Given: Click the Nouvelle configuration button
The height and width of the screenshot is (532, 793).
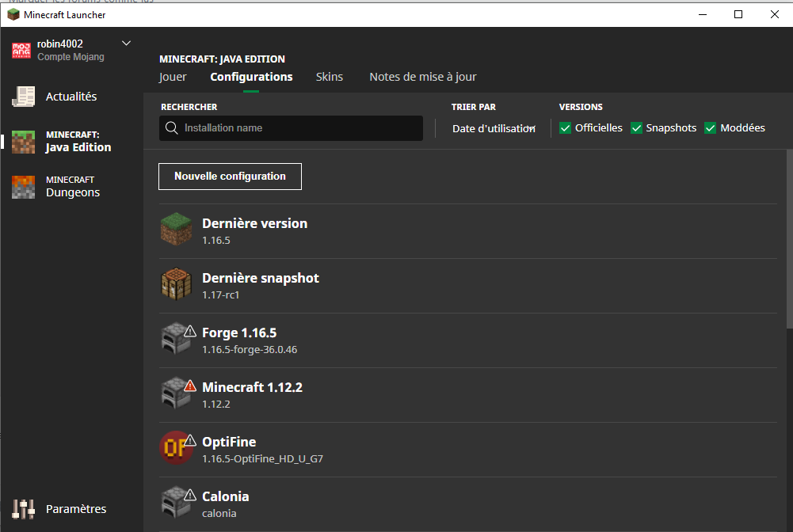Looking at the screenshot, I should point(230,177).
